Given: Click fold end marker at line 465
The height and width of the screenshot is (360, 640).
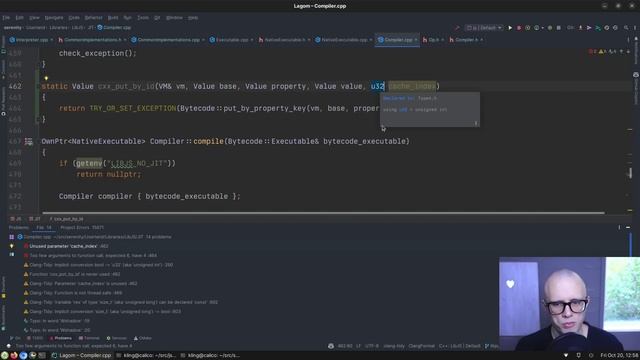Looking at the screenshot, I should [38, 119].
